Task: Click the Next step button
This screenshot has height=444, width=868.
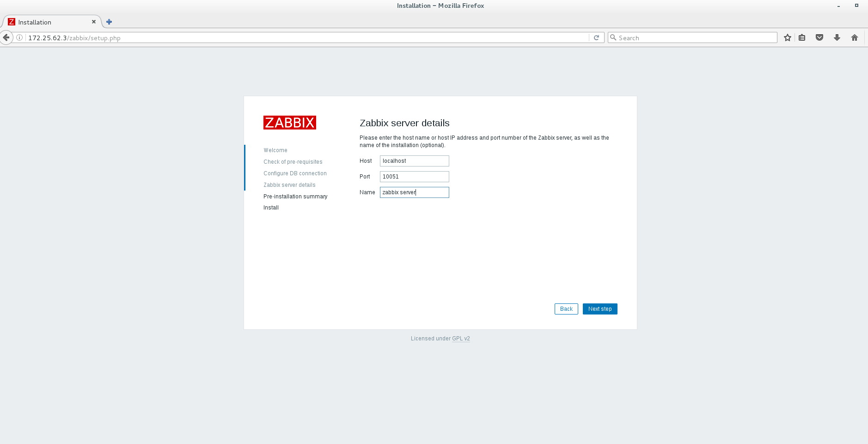Action: pyautogui.click(x=600, y=308)
